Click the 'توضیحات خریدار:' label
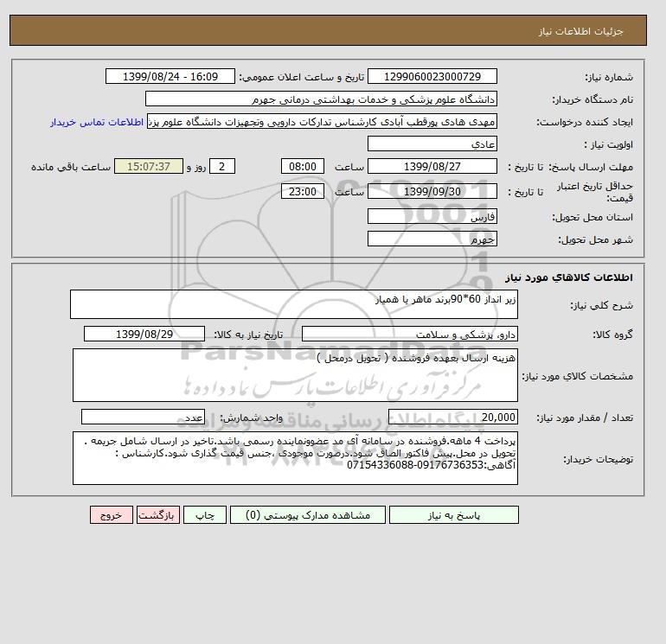Screen dimensions: 666x644 point(599,459)
